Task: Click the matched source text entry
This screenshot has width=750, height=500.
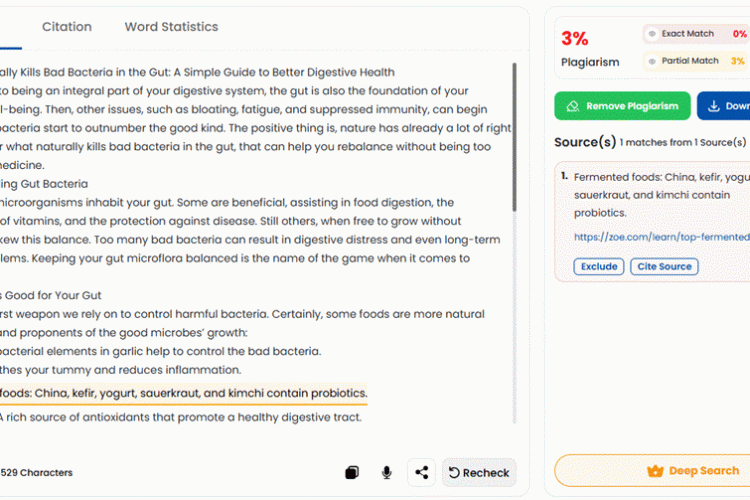Action: [x=662, y=195]
